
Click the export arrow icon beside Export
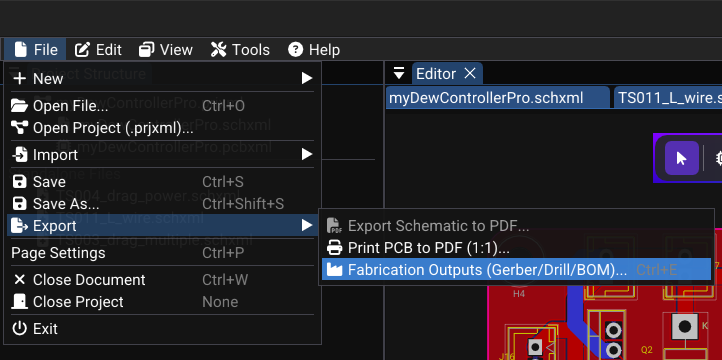click(x=19, y=226)
